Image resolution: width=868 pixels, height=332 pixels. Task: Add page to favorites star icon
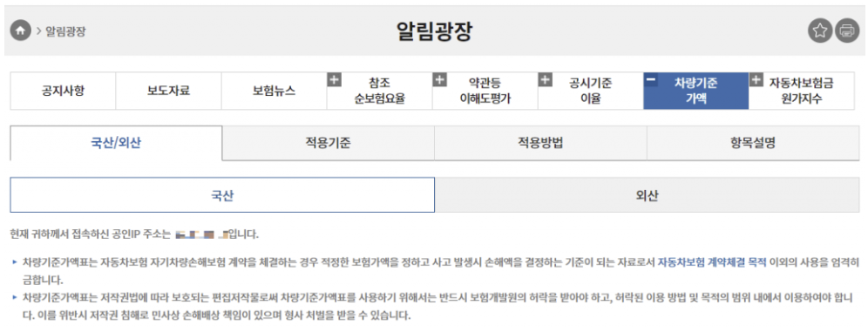(820, 30)
